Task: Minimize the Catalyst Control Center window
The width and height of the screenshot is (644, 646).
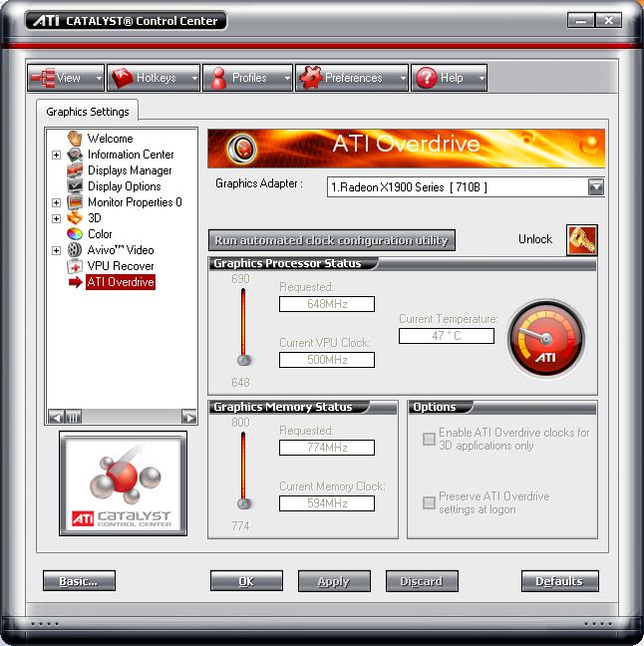Action: pos(581,20)
